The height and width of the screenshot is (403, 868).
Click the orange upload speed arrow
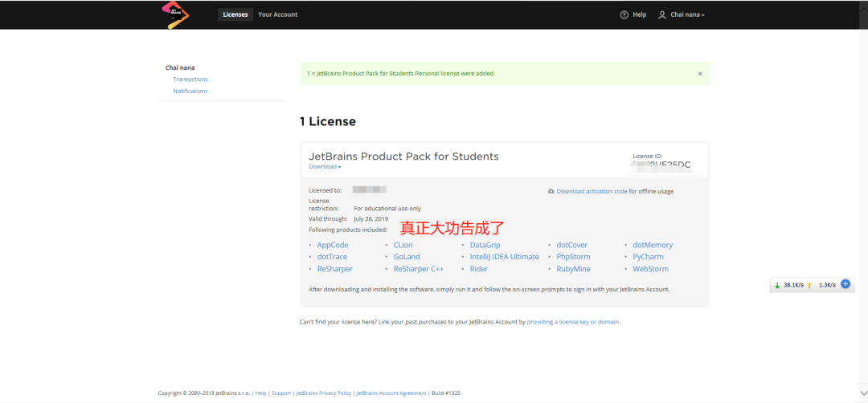click(x=809, y=285)
